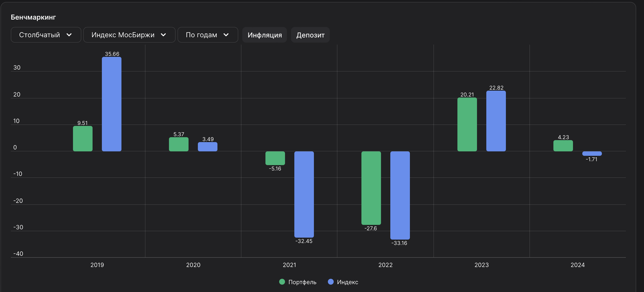Select the 2019 portfolio bar 9.51
Screen dimensions: 644x292
click(83, 139)
